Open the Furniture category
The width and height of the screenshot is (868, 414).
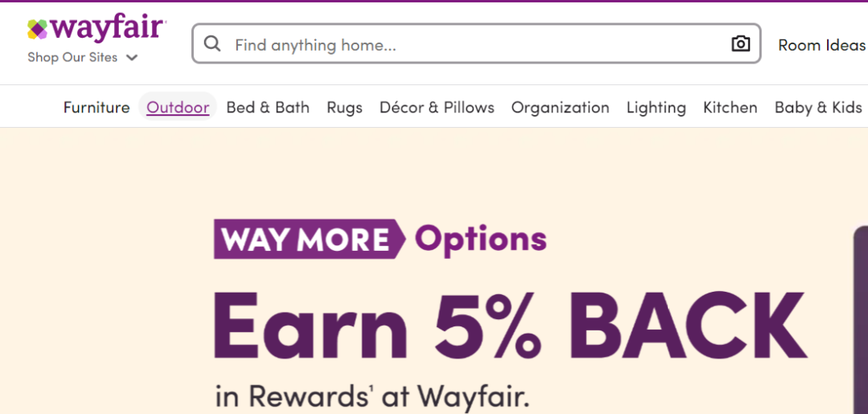96,108
